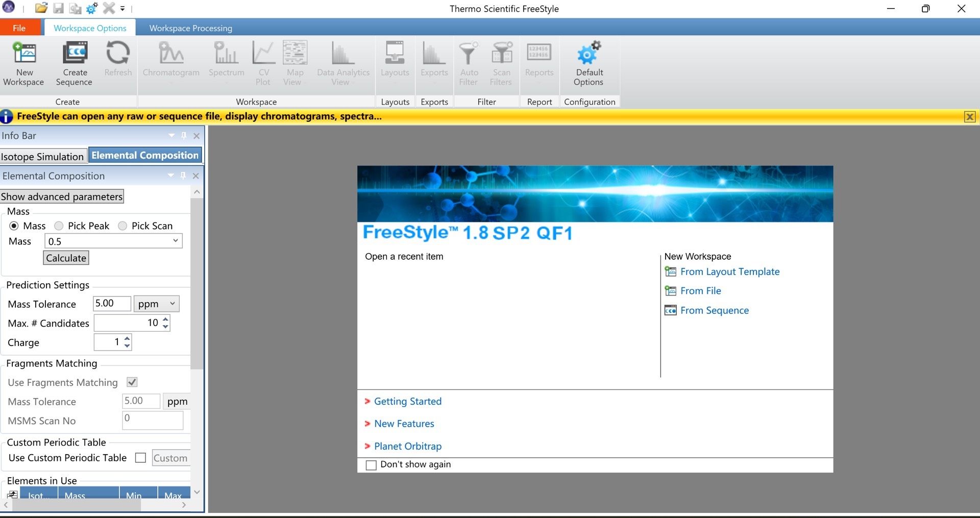This screenshot has height=518, width=980.
Task: Click the New Workspace ribbon icon
Action: point(24,53)
